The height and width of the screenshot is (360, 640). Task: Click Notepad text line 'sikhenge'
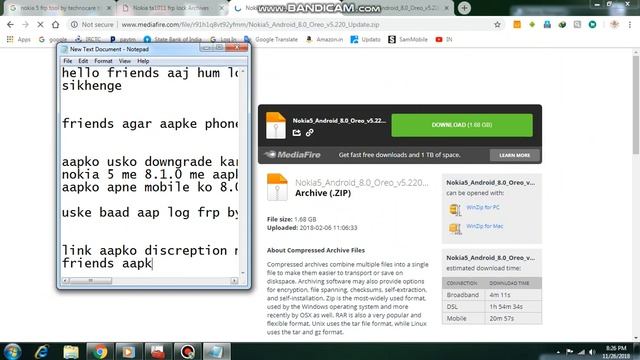click(92, 86)
